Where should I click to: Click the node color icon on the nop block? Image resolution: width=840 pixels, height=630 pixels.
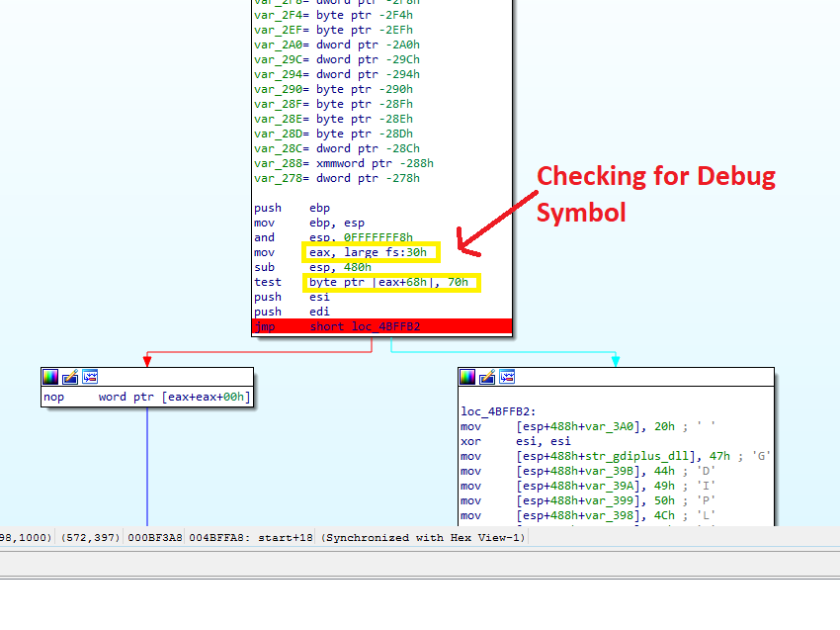pos(50,377)
